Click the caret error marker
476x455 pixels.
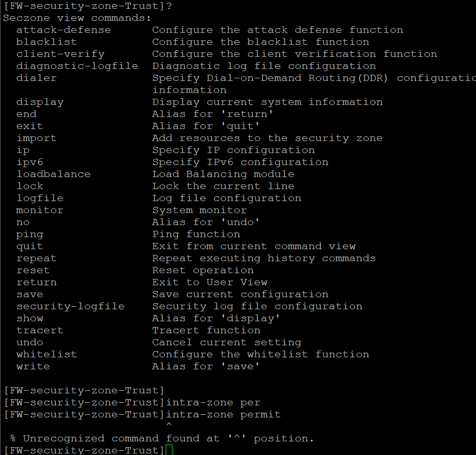(x=169, y=424)
